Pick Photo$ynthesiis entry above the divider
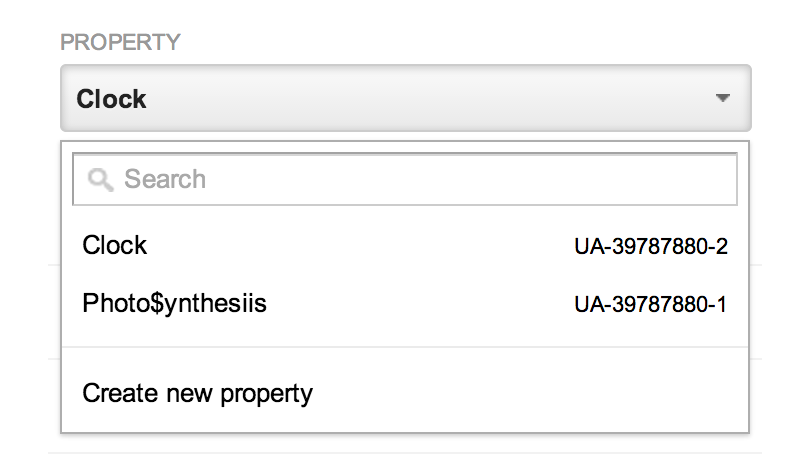 [x=175, y=303]
